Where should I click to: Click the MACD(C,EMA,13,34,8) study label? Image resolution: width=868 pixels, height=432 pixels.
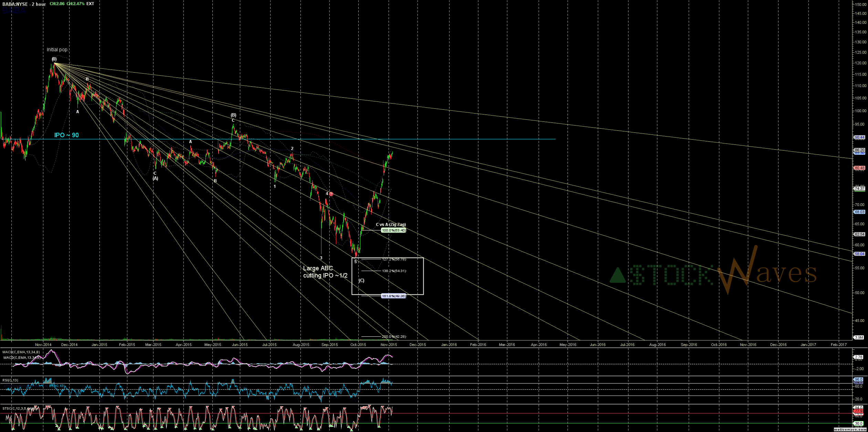21,352
